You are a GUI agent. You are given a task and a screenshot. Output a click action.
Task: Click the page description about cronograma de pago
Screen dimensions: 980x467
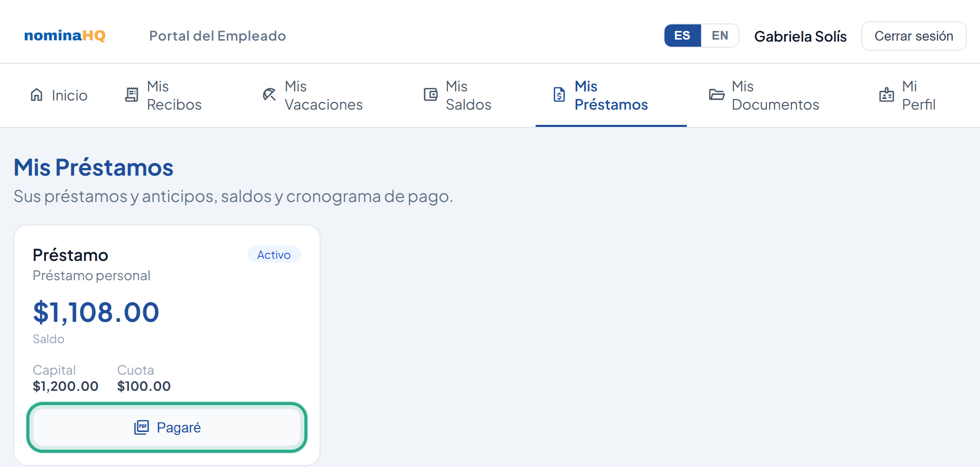point(233,196)
